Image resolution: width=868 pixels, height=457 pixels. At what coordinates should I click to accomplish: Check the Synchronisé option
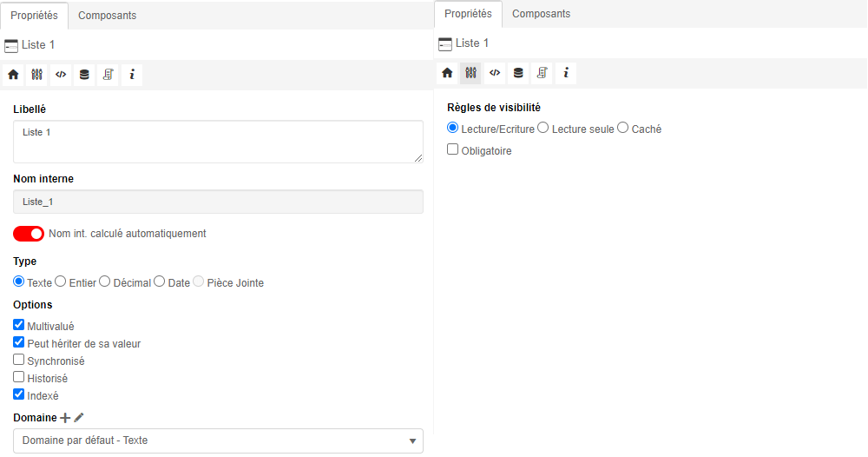(x=19, y=360)
